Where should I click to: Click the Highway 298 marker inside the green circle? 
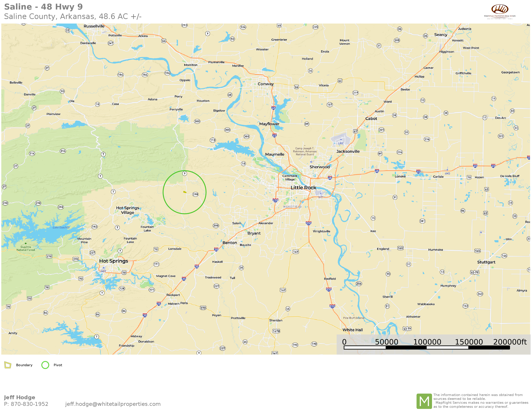(x=195, y=194)
